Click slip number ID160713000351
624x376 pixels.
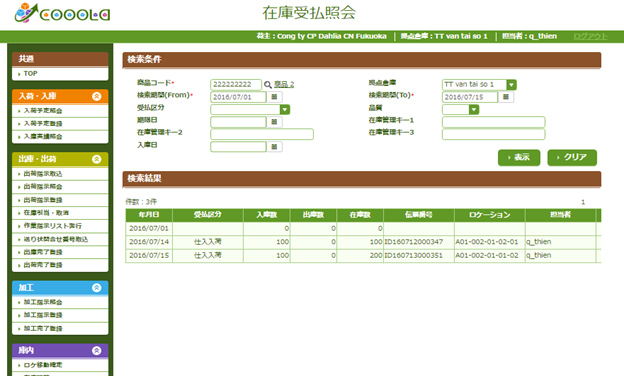tap(413, 255)
